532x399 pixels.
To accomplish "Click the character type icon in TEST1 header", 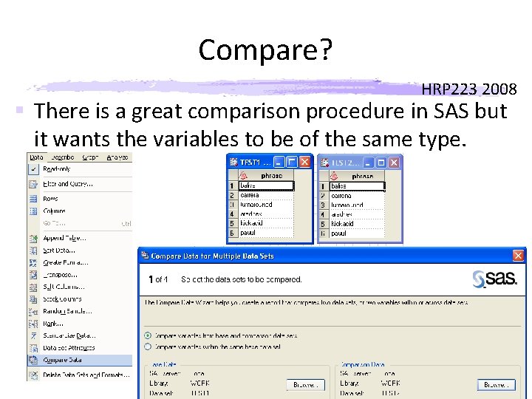I will (243, 176).
